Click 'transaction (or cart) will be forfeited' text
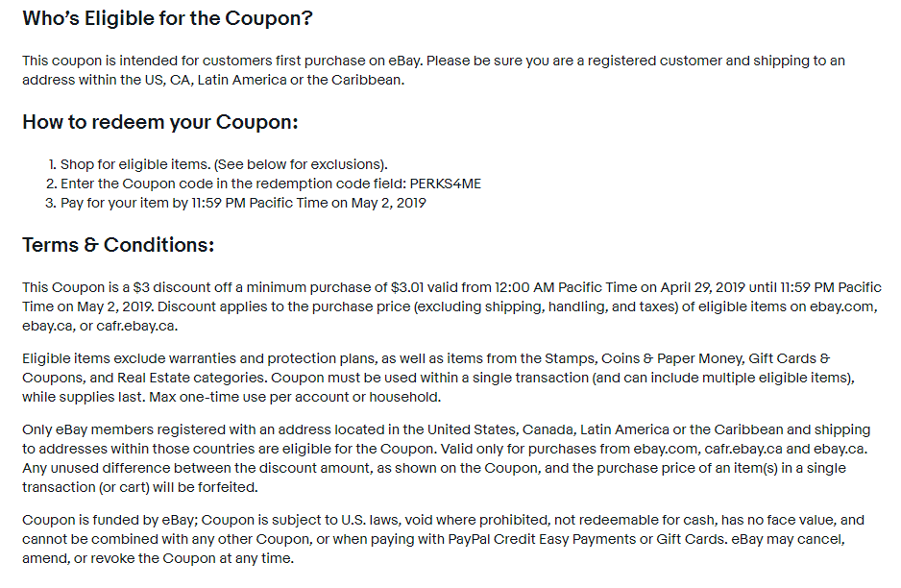The image size is (901, 588). [139, 487]
